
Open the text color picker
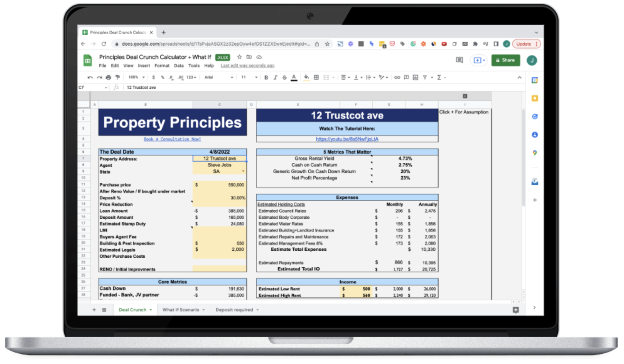click(x=293, y=77)
